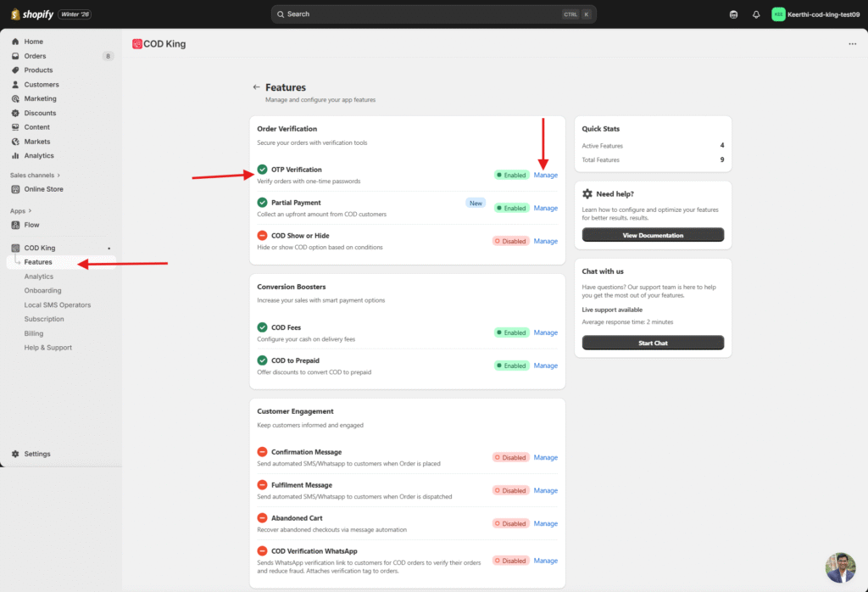Click the Orders icon in sidebar
The width and height of the screenshot is (868, 592).
coord(15,56)
